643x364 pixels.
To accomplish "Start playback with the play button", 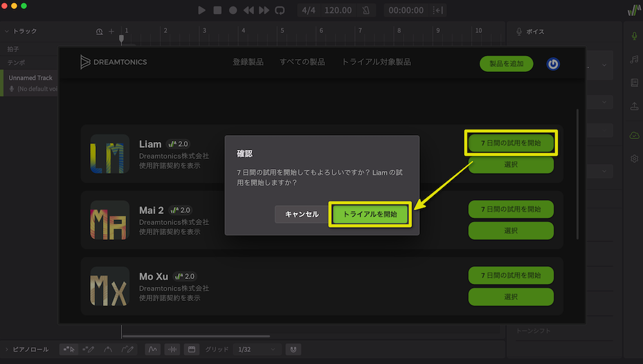I will pyautogui.click(x=202, y=10).
